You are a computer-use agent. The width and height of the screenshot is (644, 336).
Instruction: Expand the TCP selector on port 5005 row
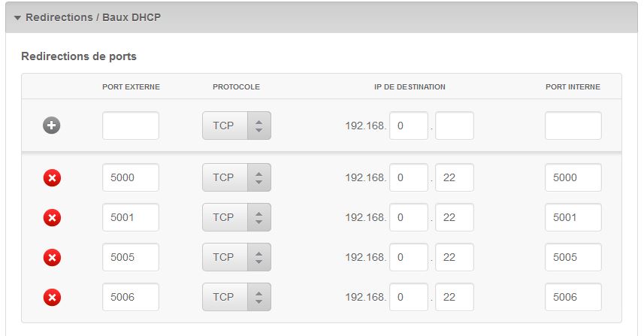click(236, 257)
